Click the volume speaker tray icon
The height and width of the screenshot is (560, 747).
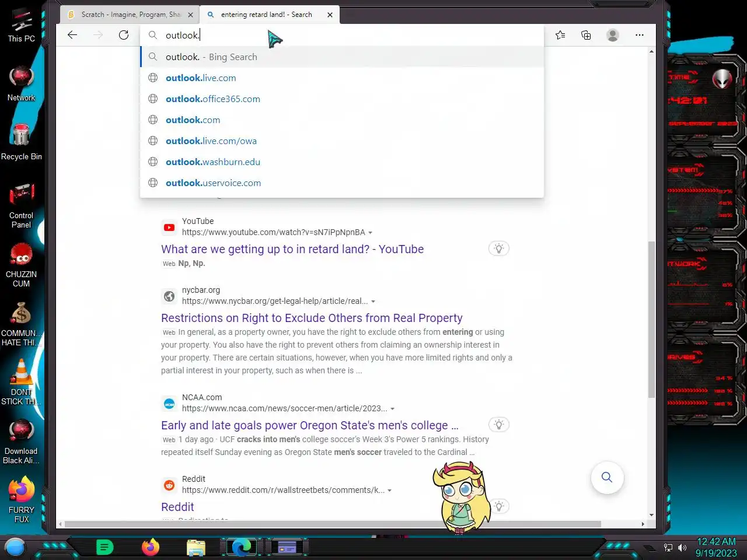[682, 548]
